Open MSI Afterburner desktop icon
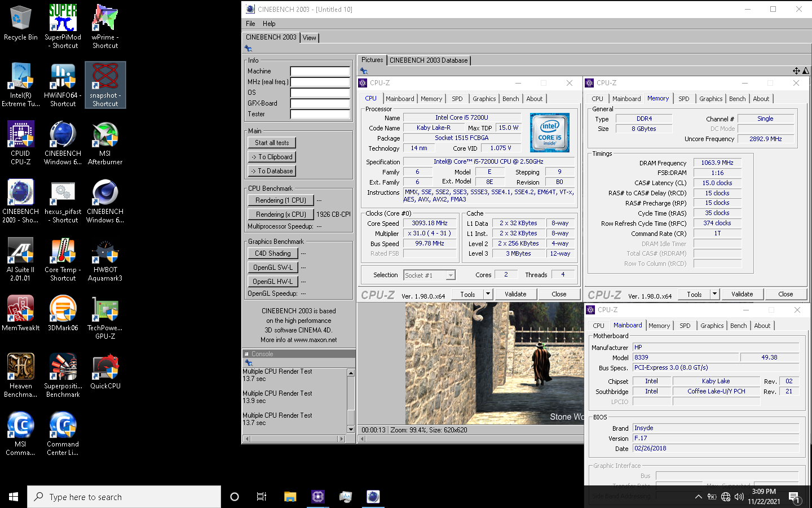812x508 pixels. [105, 143]
